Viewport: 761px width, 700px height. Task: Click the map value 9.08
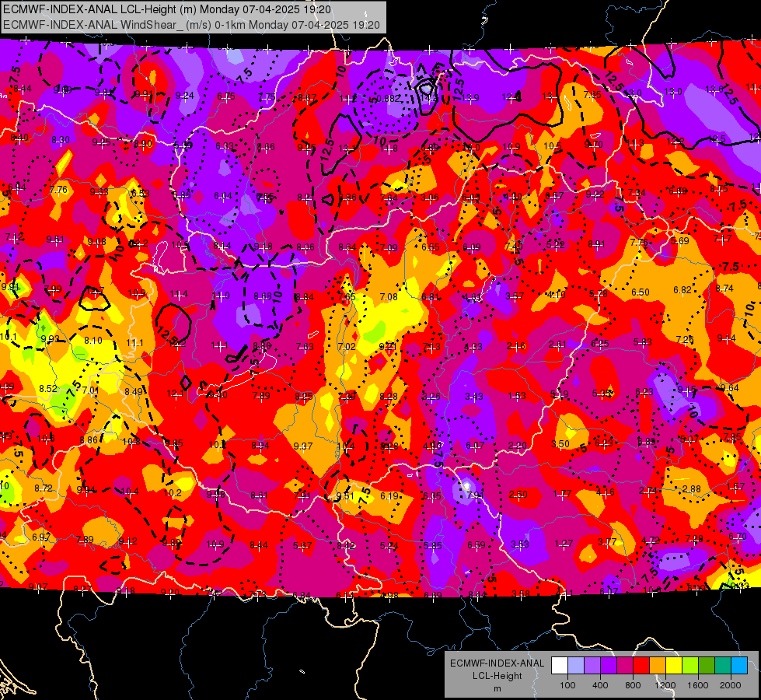97,242
